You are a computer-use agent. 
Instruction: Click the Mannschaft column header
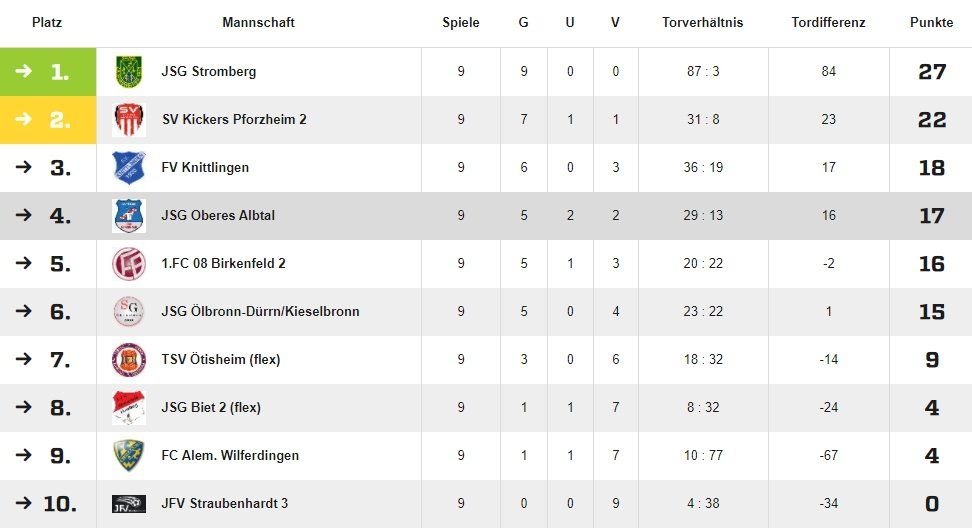coord(258,23)
